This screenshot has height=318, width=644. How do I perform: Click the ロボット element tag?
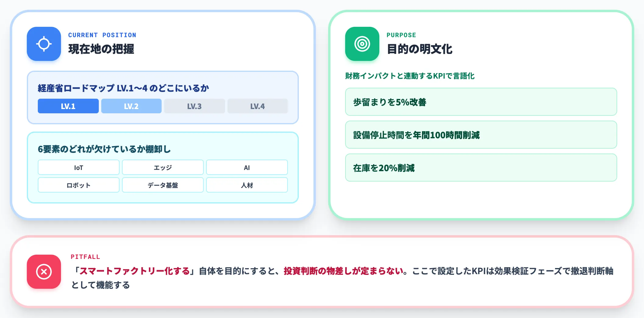click(x=79, y=185)
